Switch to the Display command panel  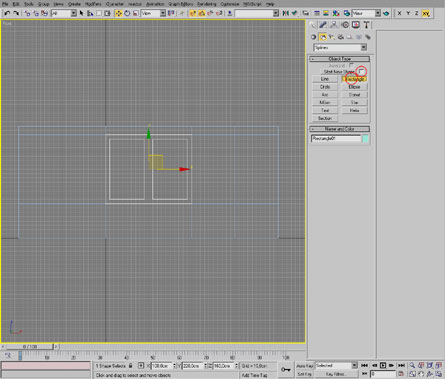point(356,25)
